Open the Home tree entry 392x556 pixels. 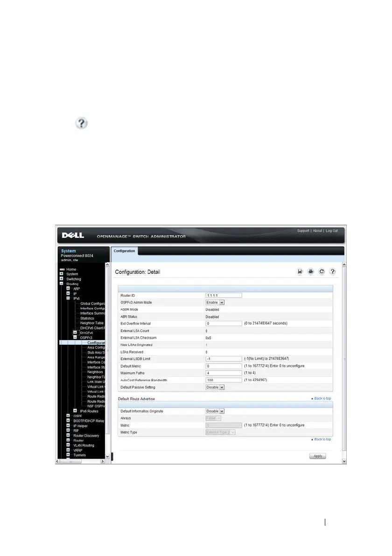(71, 270)
